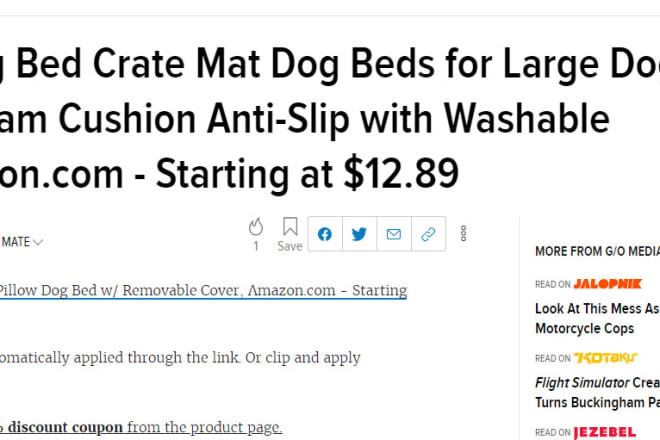The height and width of the screenshot is (440, 660).
Task: Click READ ON label beside Jezebel
Action: point(553,432)
